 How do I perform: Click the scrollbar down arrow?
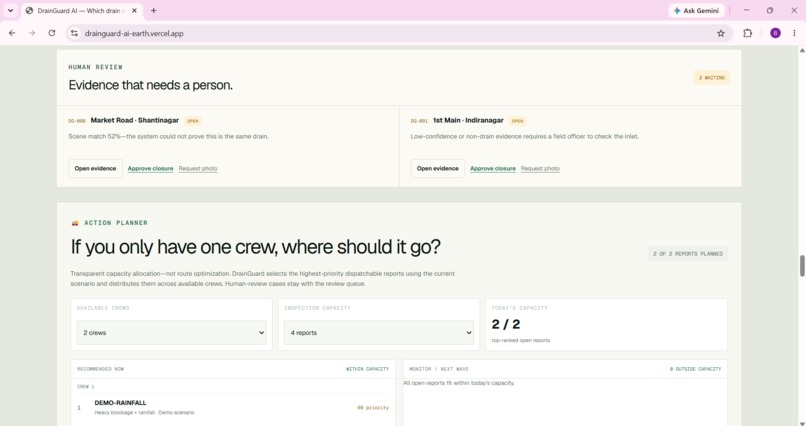click(x=801, y=423)
